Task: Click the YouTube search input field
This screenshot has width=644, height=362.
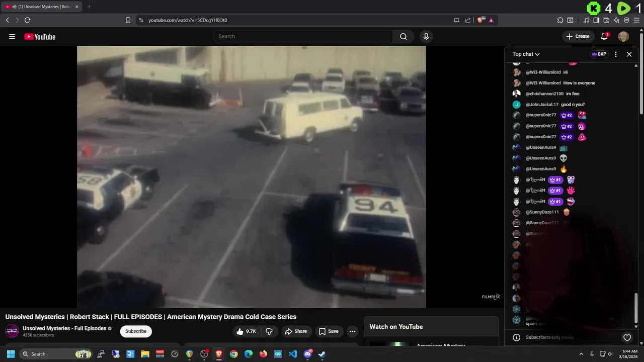Action: pos(303,36)
